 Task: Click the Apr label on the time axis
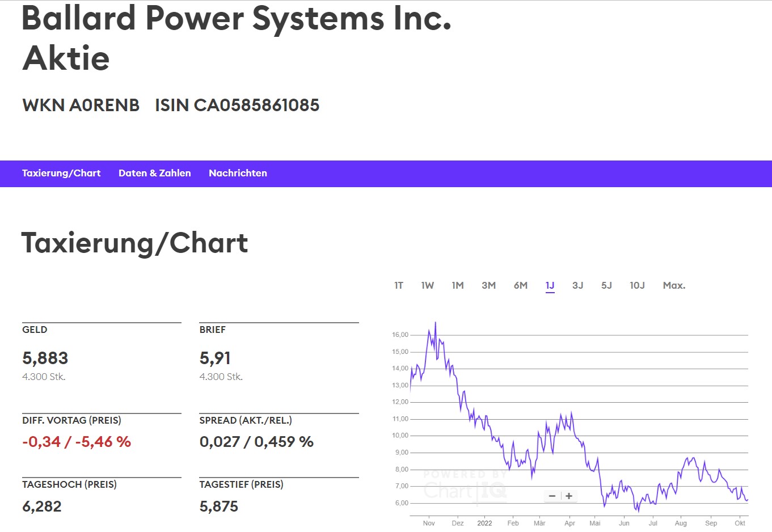point(570,523)
